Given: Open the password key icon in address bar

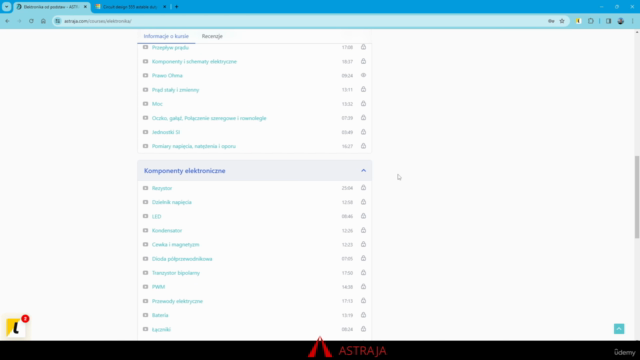Looking at the screenshot, I should (x=551, y=21).
